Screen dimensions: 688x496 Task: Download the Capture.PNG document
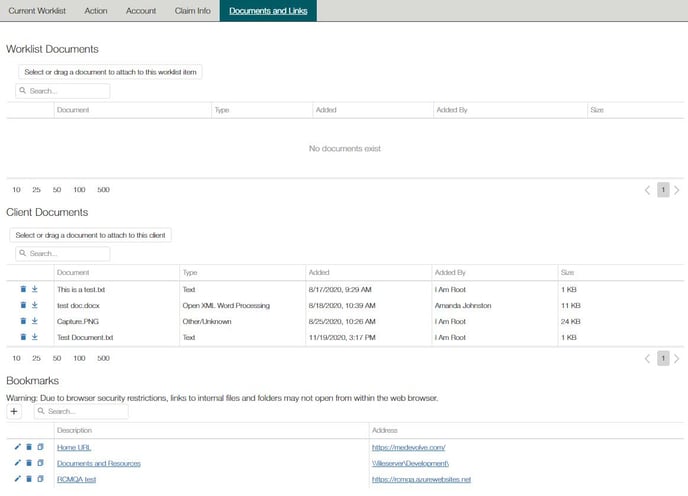pyautogui.click(x=34, y=321)
